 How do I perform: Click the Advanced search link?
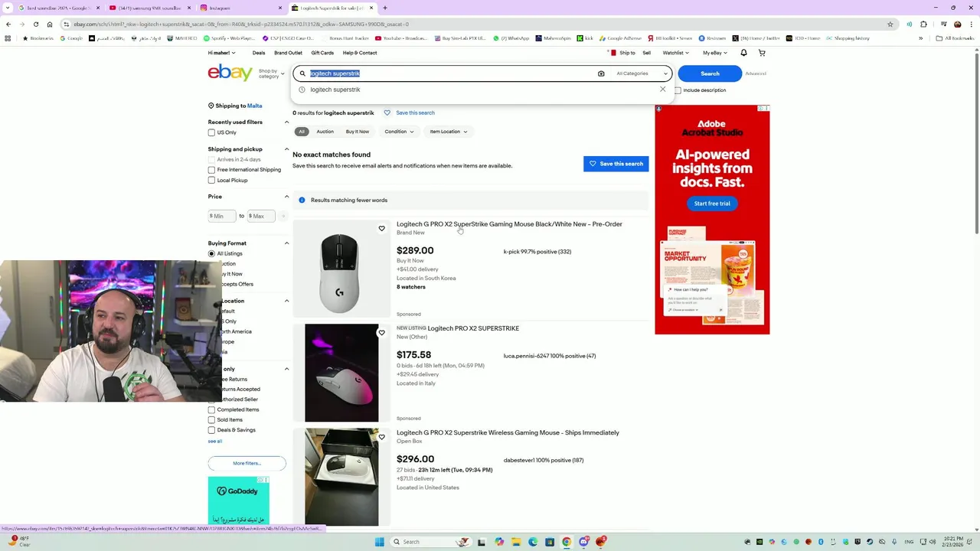coord(756,73)
